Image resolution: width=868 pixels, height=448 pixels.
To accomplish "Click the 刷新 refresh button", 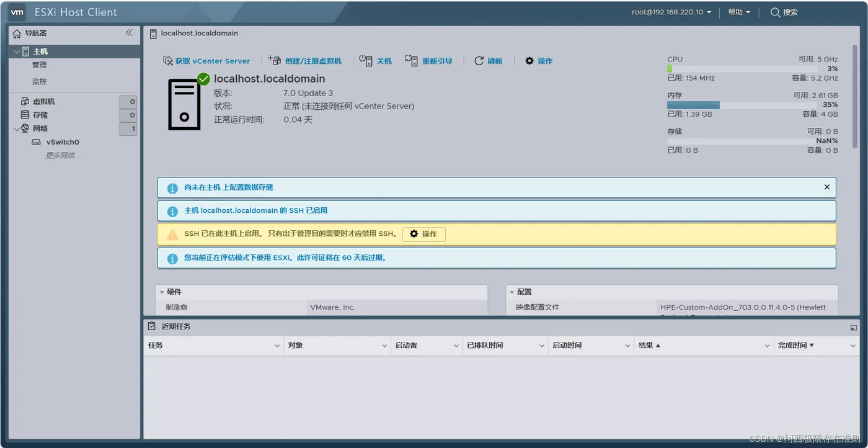I will [489, 61].
